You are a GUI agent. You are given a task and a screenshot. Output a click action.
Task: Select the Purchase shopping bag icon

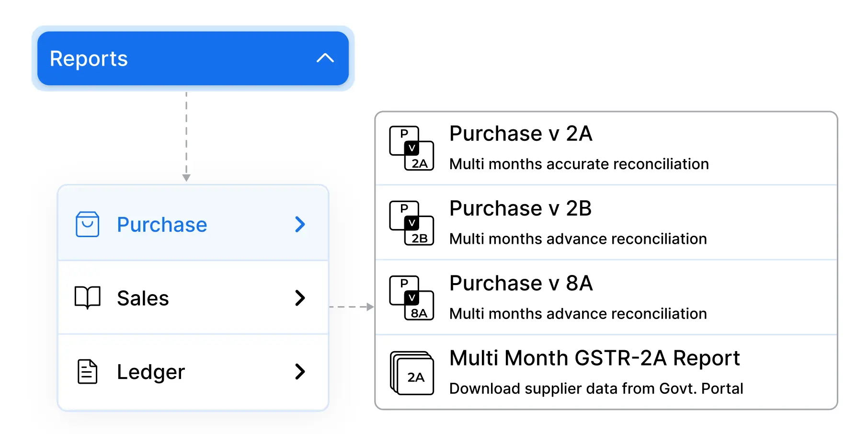pos(88,224)
